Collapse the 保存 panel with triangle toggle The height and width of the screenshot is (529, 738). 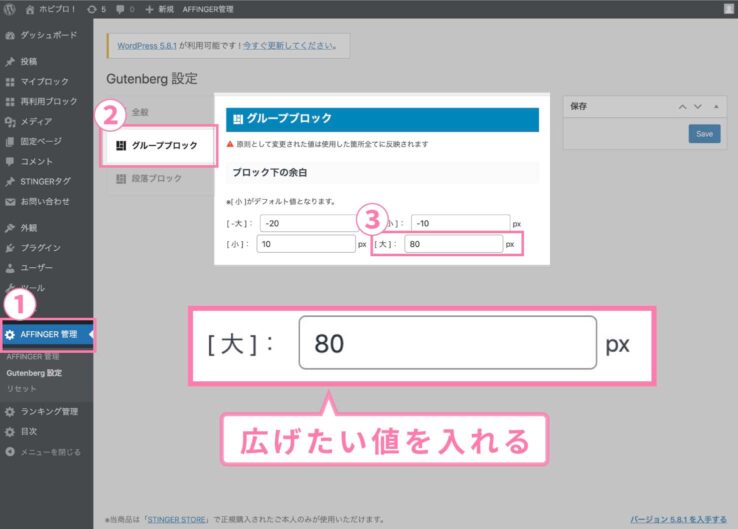point(716,107)
